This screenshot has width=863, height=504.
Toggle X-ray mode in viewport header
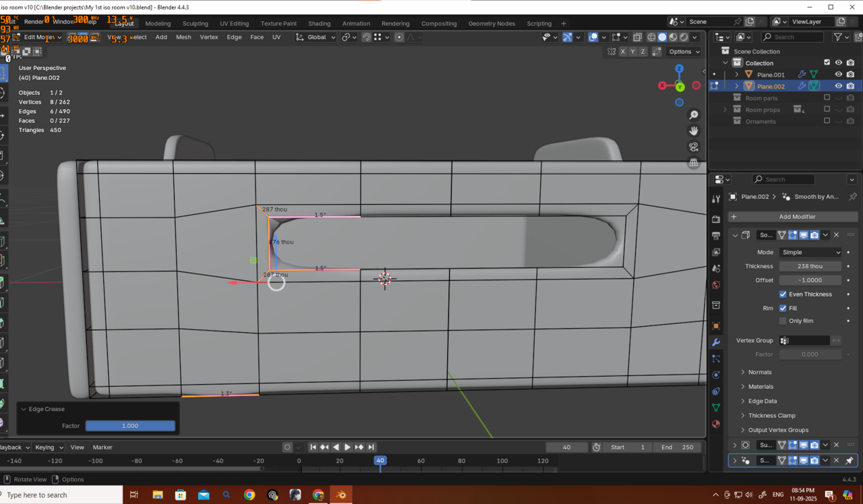637,37
